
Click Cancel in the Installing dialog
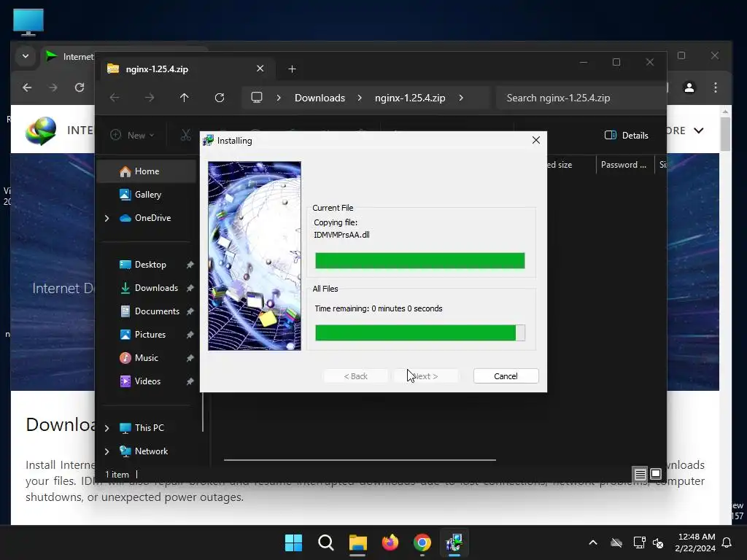(x=506, y=376)
